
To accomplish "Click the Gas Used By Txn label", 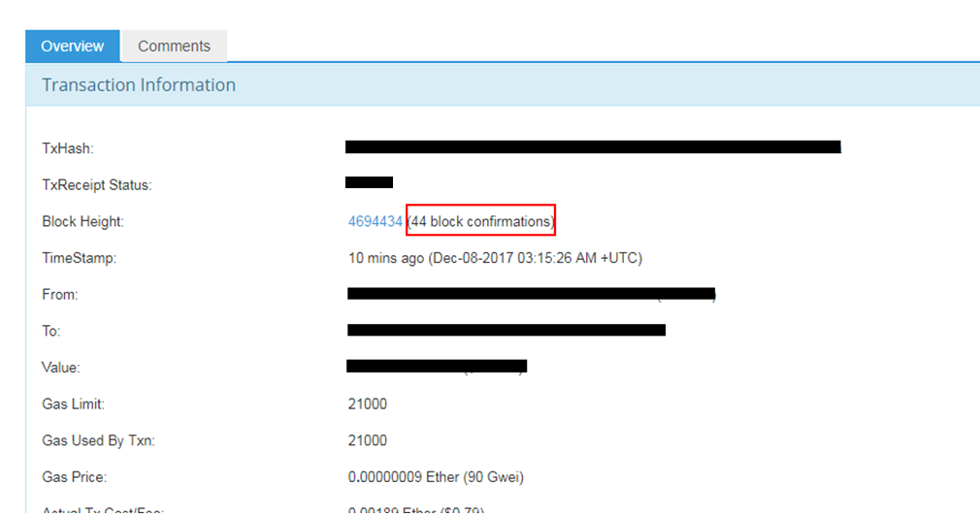I will click(x=98, y=440).
